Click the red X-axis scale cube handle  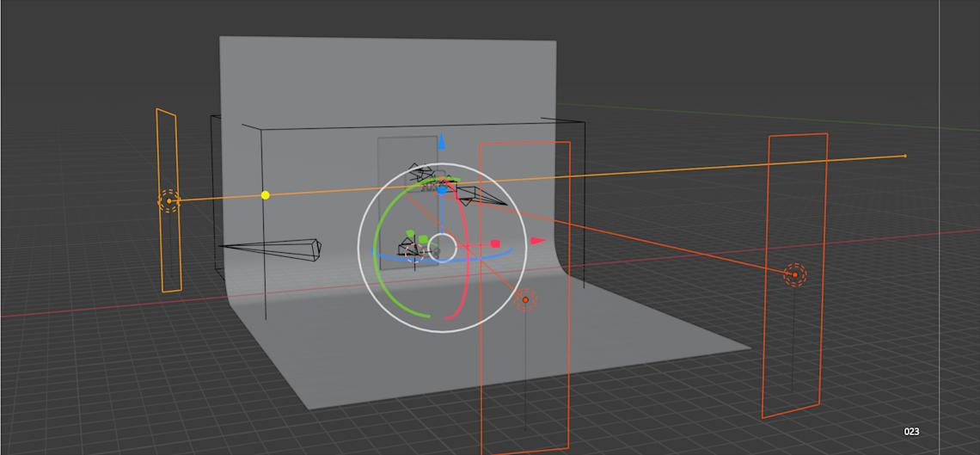pyautogui.click(x=495, y=243)
